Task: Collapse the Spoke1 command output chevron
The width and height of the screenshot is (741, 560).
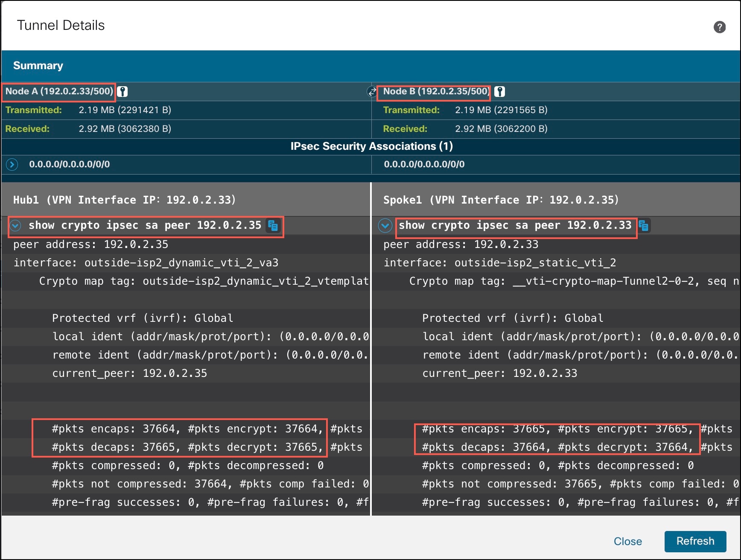Action: click(x=385, y=225)
